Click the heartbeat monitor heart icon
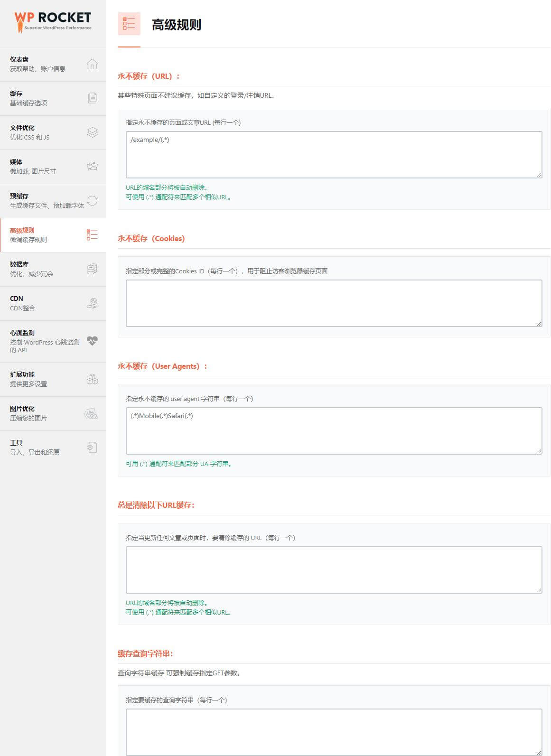 click(92, 341)
